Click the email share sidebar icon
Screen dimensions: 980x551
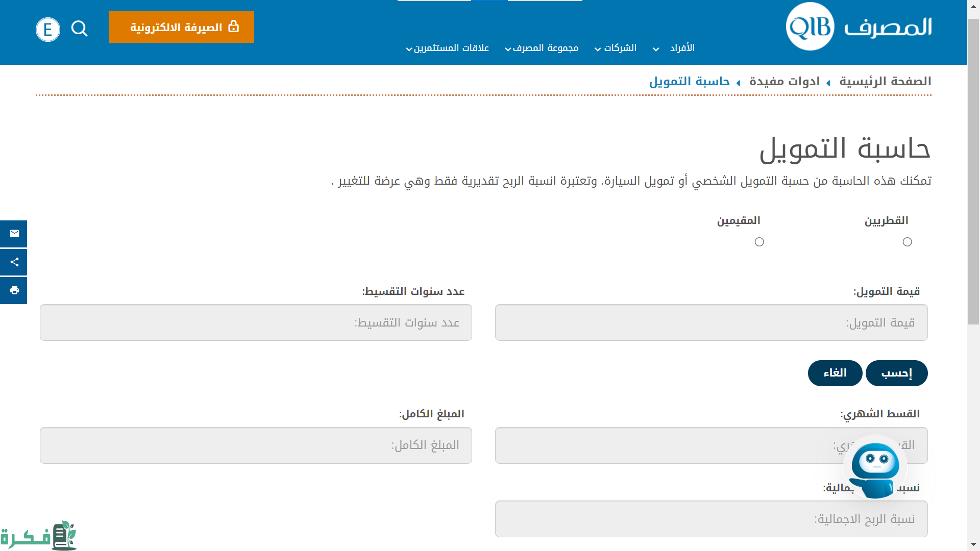(x=14, y=234)
